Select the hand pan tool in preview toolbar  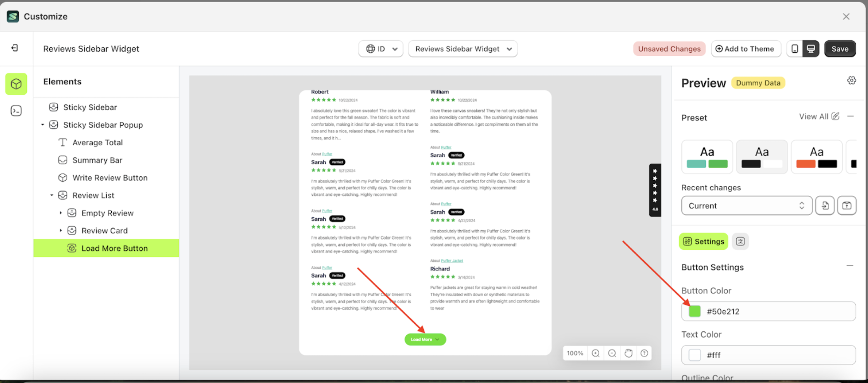click(x=628, y=353)
